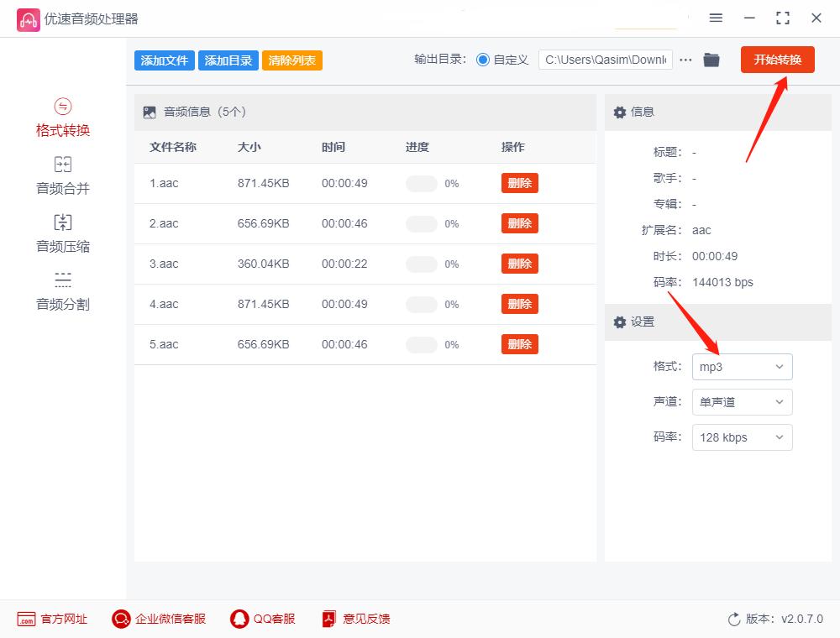
Task: Click the 音频信息 panel icon
Action: point(150,110)
